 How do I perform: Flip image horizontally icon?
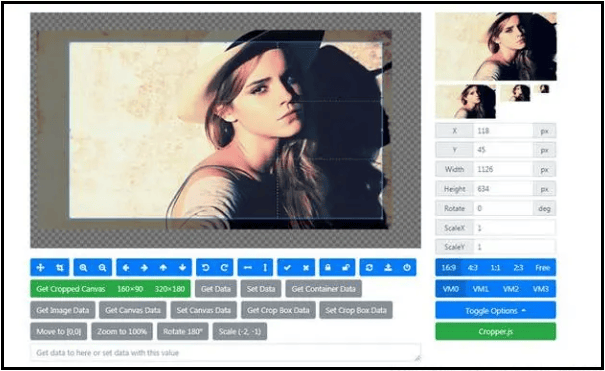(x=247, y=268)
